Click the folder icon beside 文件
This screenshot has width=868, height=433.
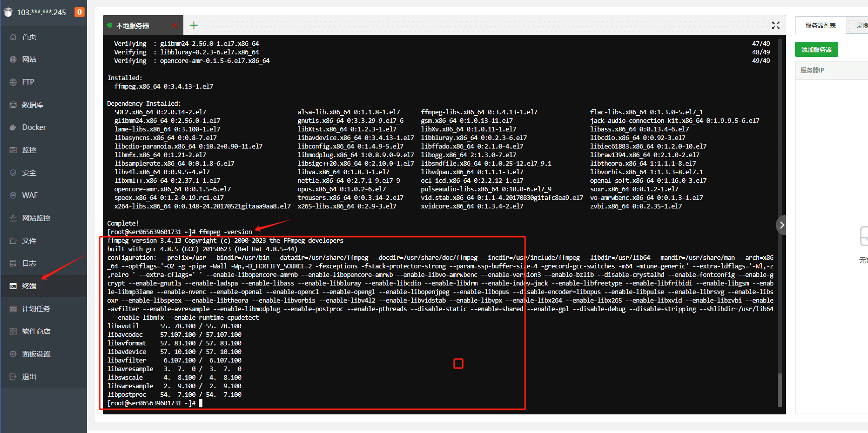click(x=13, y=241)
